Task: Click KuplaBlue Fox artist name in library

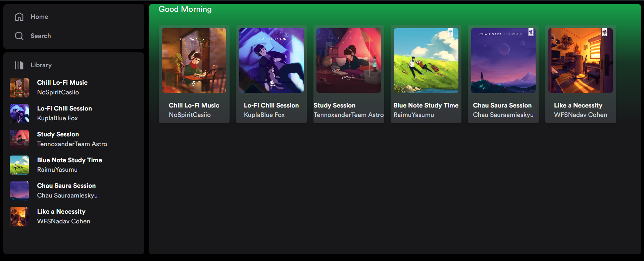Action: pos(57,118)
